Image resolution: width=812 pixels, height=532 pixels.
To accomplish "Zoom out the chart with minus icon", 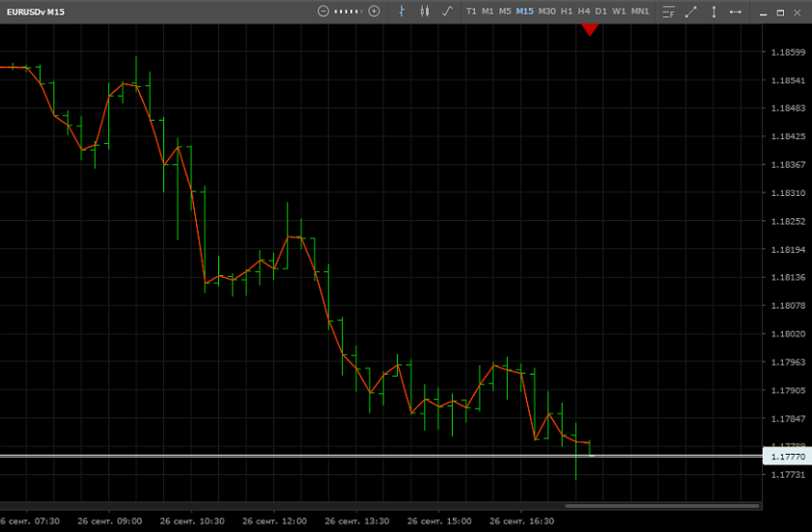I will [323, 12].
